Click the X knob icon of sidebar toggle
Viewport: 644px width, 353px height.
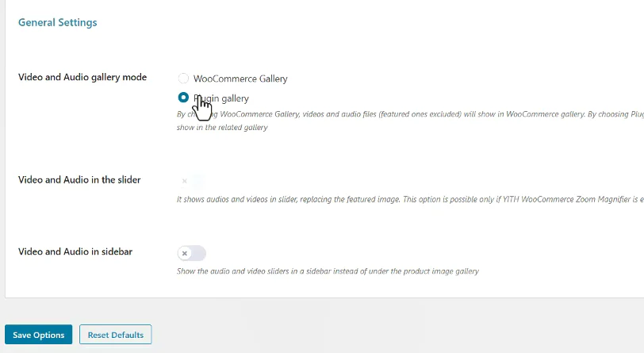185,253
